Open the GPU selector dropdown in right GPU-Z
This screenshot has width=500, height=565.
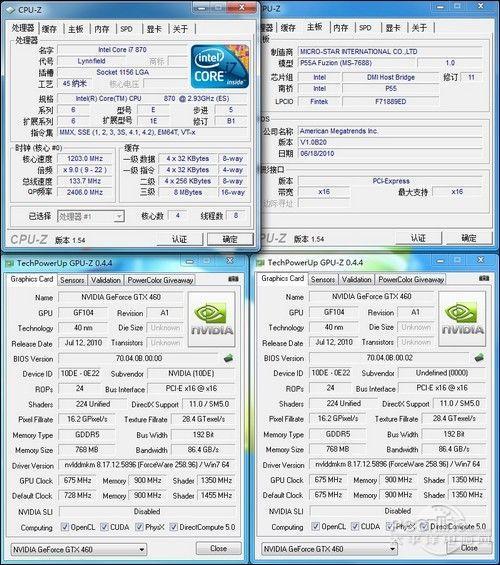(x=329, y=549)
